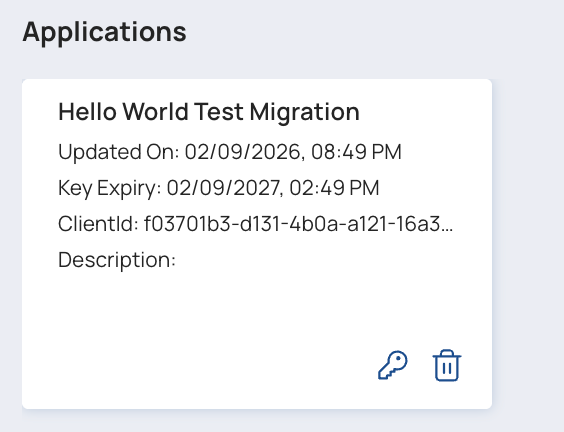Click the key icon to regenerate credentials

(x=392, y=365)
